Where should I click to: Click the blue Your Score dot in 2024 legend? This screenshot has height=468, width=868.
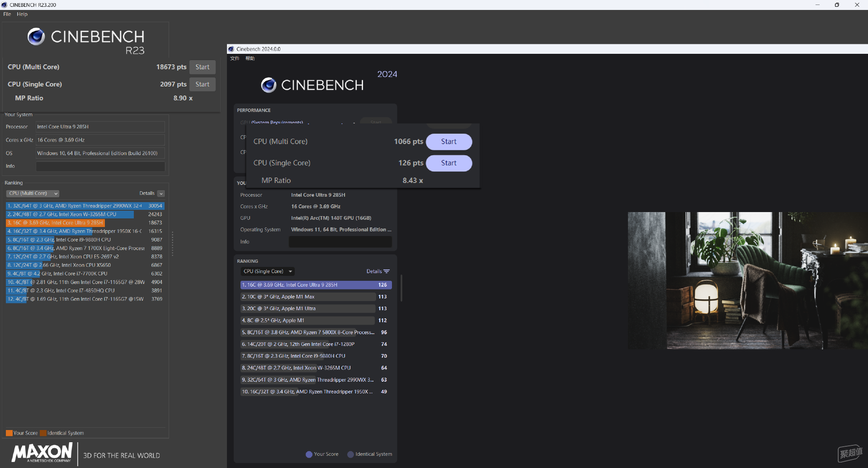point(309,454)
